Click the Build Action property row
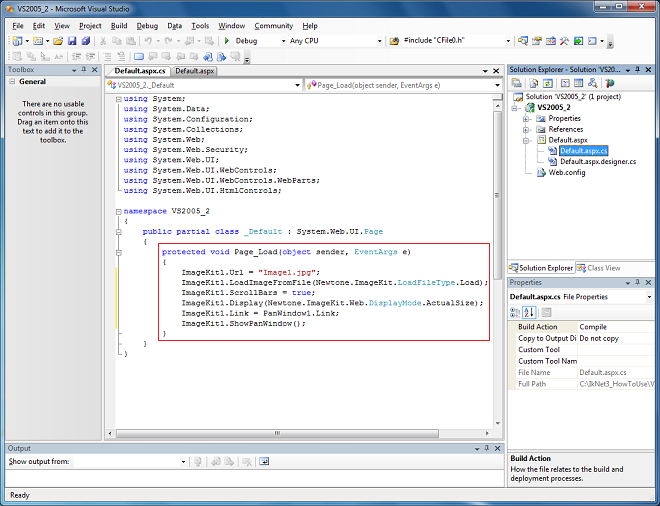The image size is (660, 506). (x=581, y=327)
